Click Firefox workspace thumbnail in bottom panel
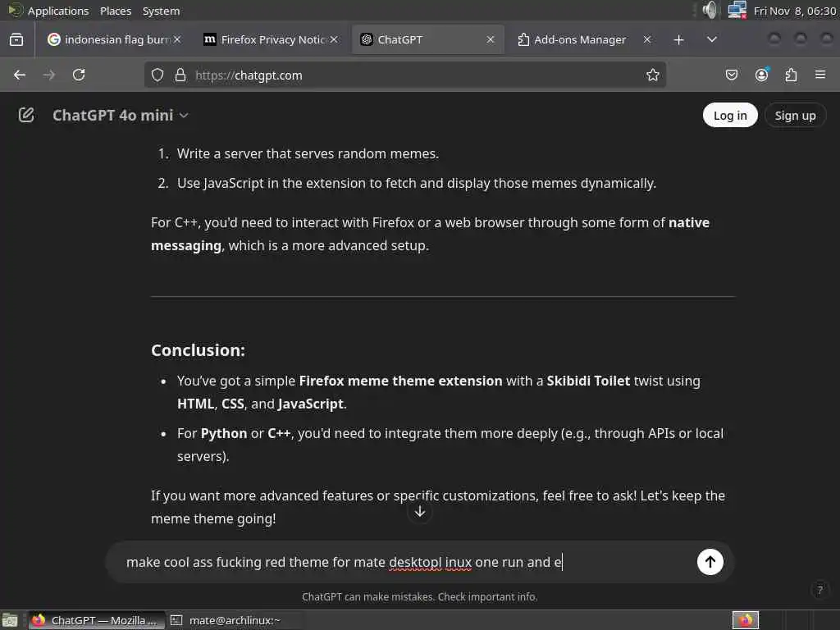The height and width of the screenshot is (630, 840). pos(746,620)
